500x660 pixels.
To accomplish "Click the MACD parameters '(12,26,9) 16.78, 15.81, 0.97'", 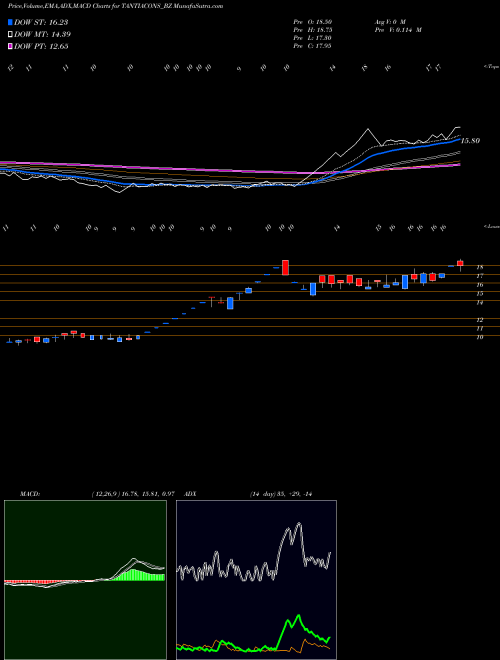I will coord(133,494).
